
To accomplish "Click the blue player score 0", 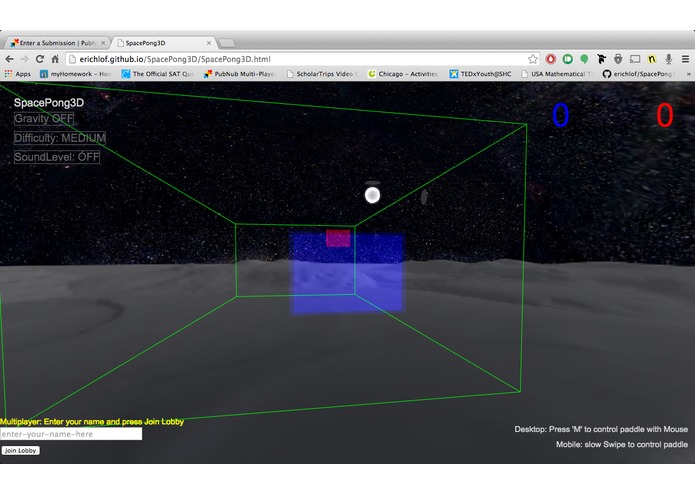I will coord(560,115).
